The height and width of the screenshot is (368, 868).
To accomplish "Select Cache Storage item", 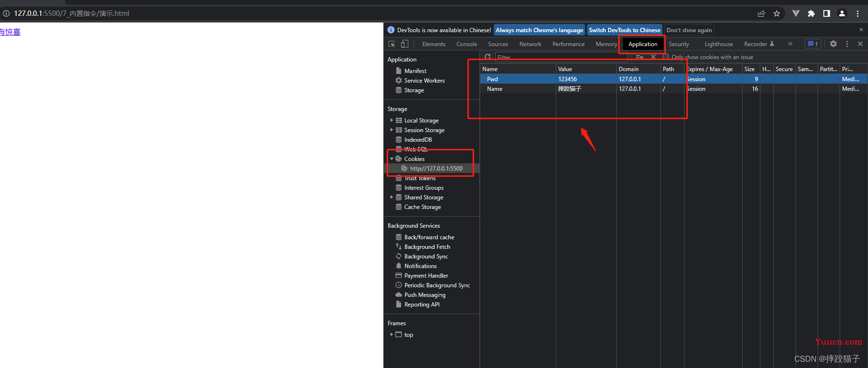I will [x=422, y=207].
